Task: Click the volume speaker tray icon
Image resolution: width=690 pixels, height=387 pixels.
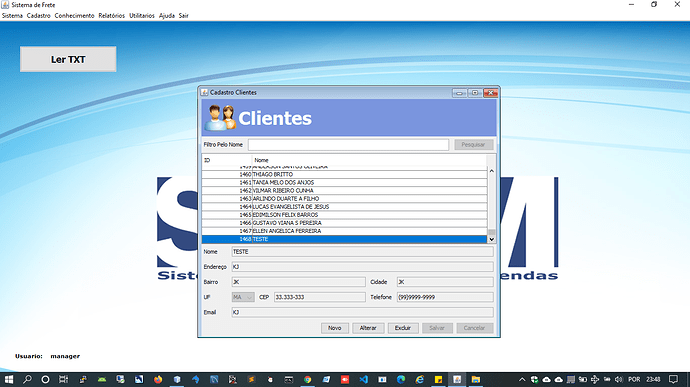Action: click(619, 379)
